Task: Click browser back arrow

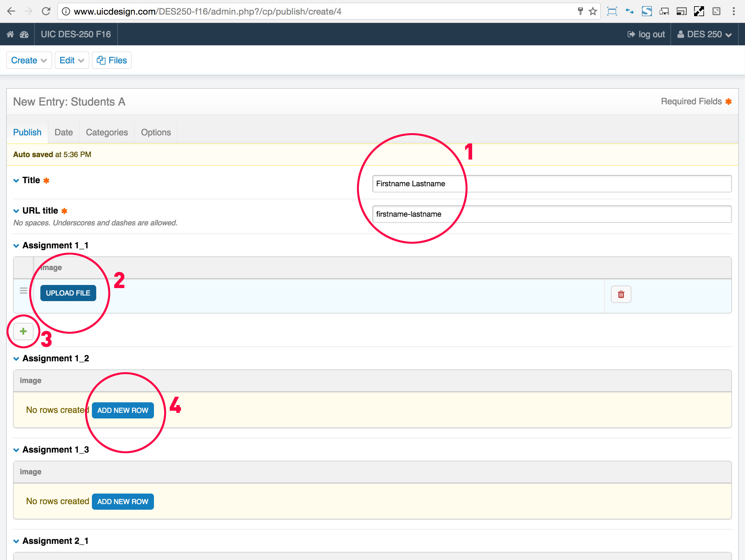Action: [11, 11]
